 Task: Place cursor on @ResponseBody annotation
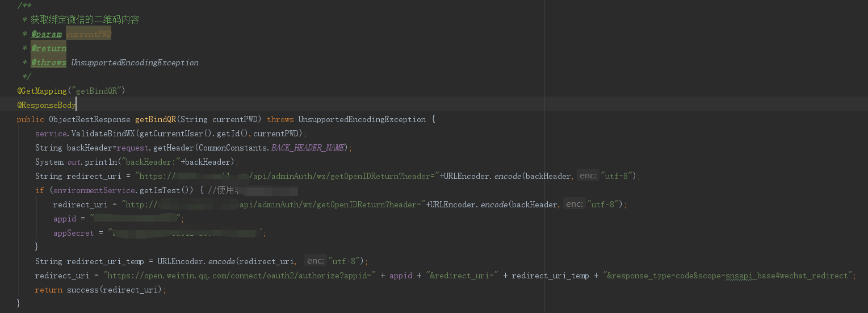click(47, 105)
